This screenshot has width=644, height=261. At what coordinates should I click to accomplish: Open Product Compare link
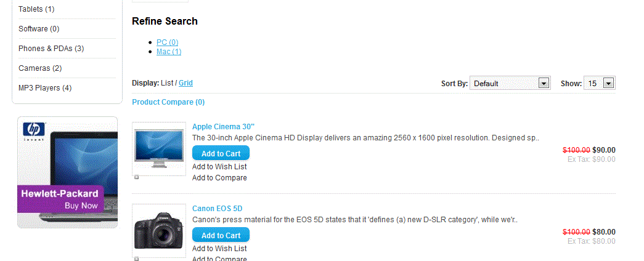[x=168, y=102]
